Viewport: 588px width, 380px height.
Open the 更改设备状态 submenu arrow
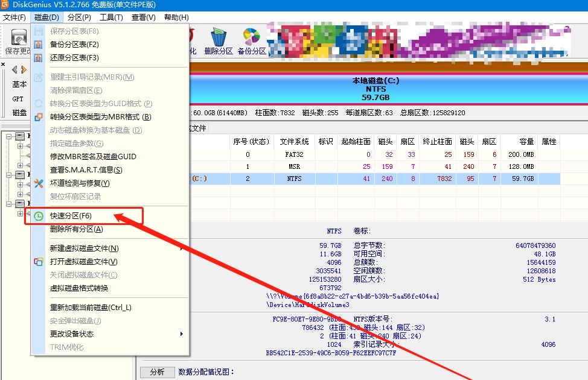pos(182,334)
